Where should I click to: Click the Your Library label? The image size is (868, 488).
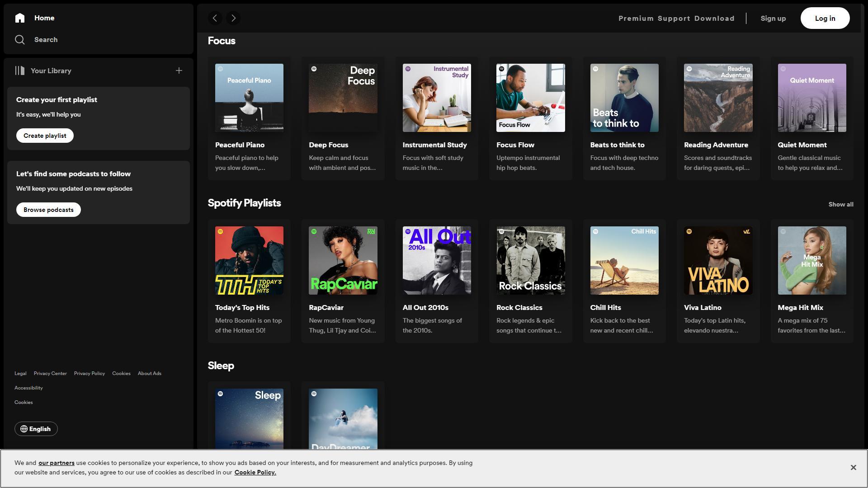click(51, 70)
